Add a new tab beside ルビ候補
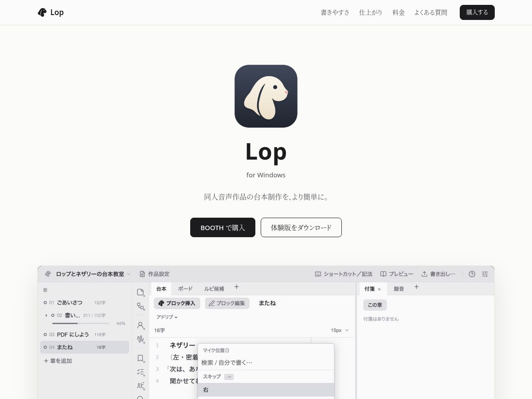 (x=237, y=287)
